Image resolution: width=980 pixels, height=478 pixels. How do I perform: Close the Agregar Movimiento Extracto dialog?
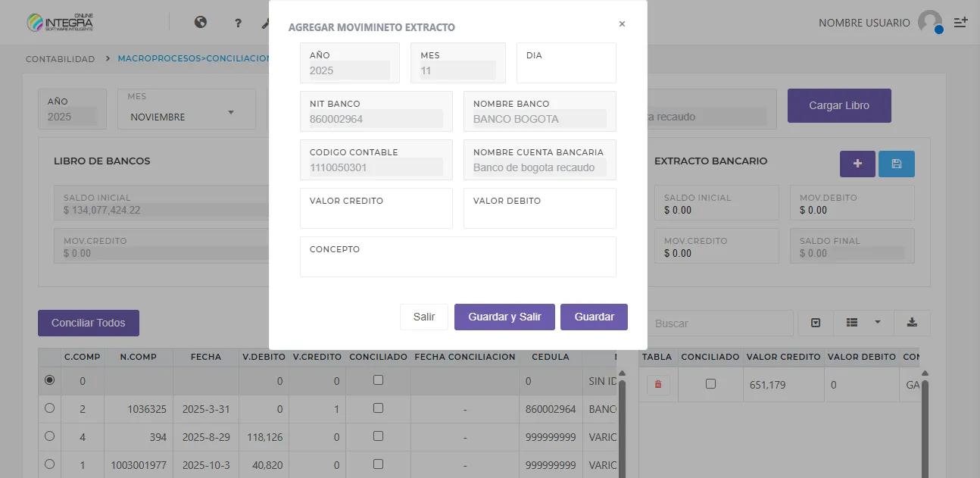622,24
